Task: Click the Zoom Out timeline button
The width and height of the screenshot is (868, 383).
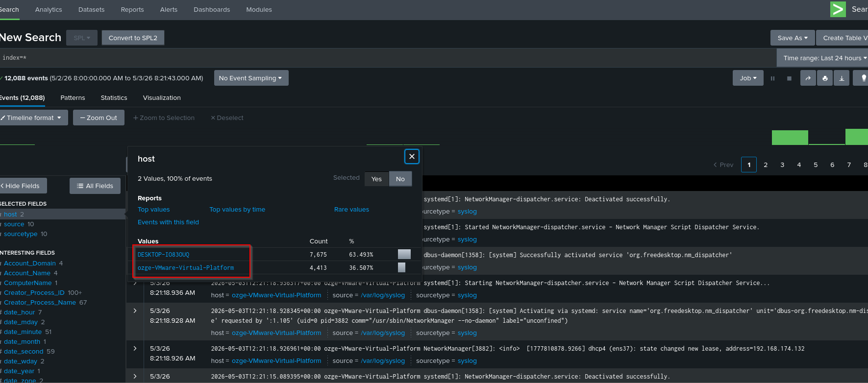Action: pos(99,118)
